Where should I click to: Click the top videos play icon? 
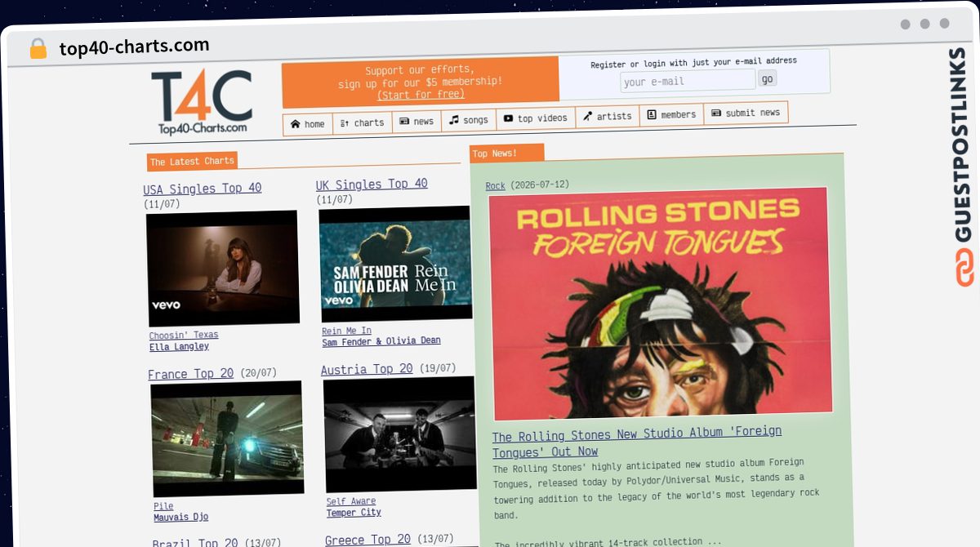[x=508, y=118]
